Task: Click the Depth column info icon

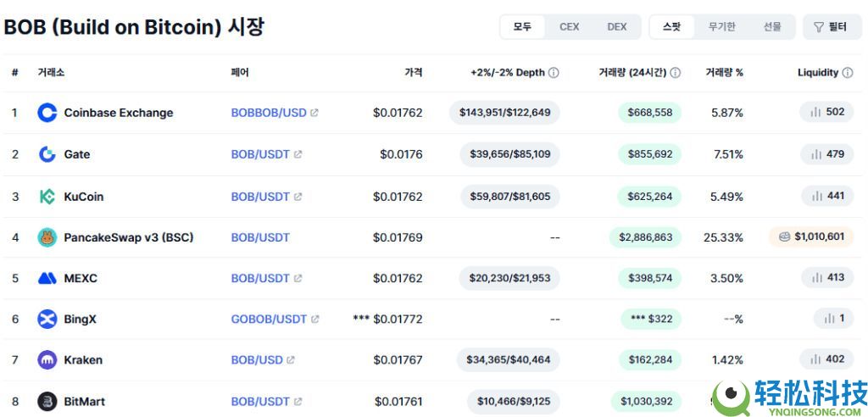Action: click(x=554, y=73)
